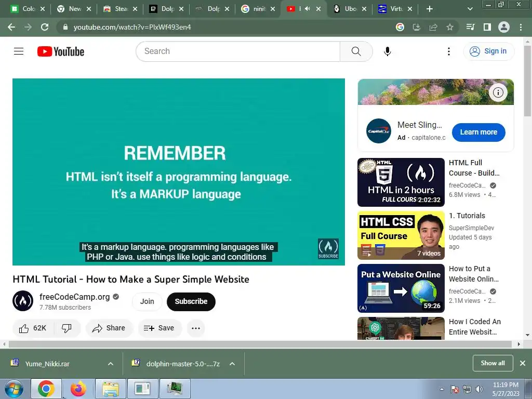Like the video with thumbs up
This screenshot has width=532, height=399.
tap(33, 328)
